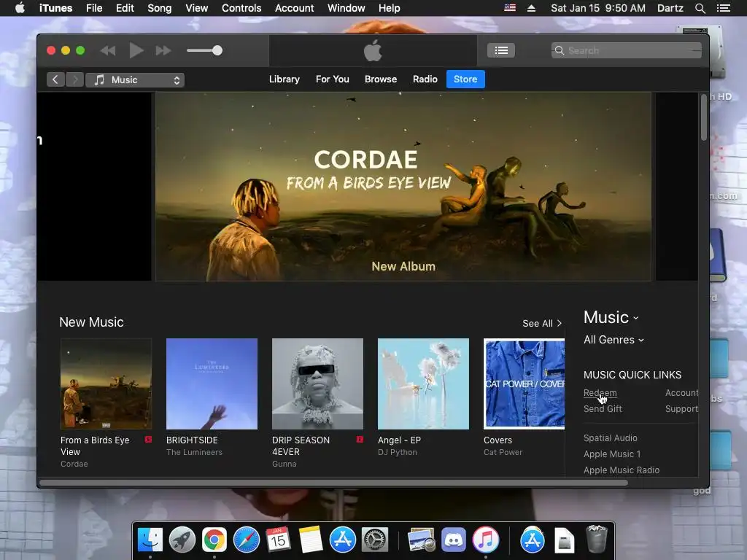Open Notification Center list icon

[723, 8]
